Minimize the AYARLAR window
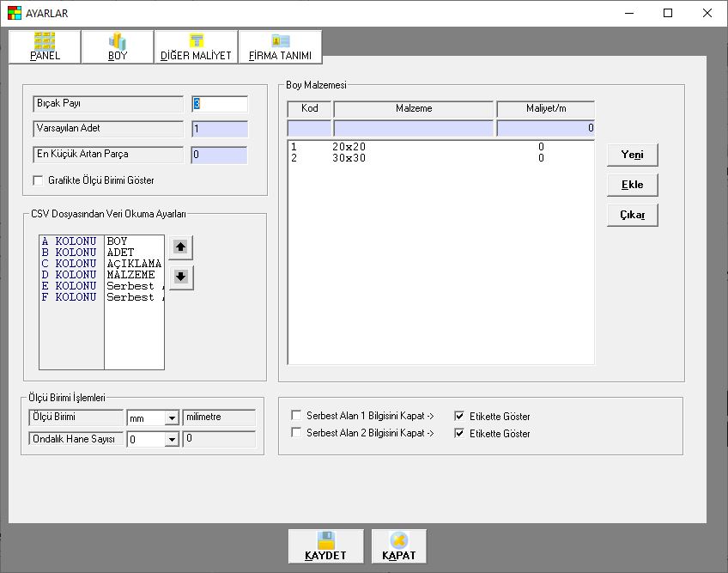 629,13
